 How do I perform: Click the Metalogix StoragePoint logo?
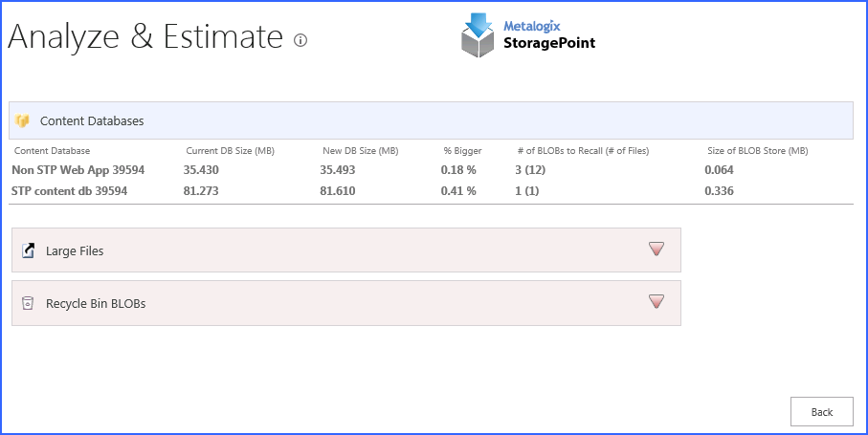click(528, 35)
